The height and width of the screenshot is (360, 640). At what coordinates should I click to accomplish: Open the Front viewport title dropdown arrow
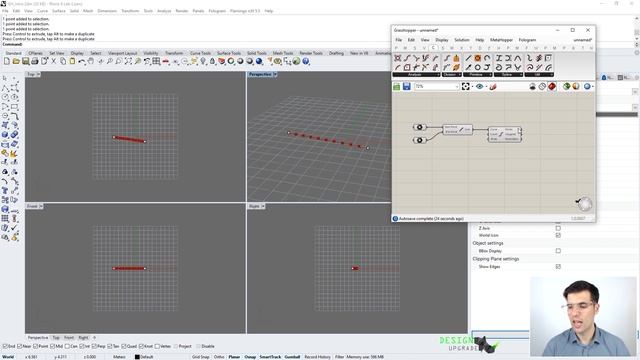click(x=40, y=206)
